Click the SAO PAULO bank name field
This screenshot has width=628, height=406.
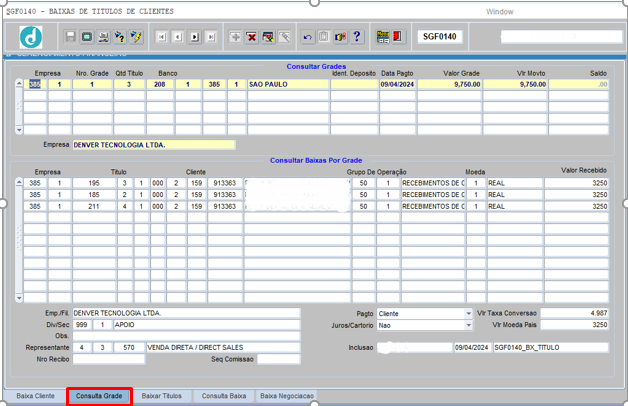pos(288,85)
